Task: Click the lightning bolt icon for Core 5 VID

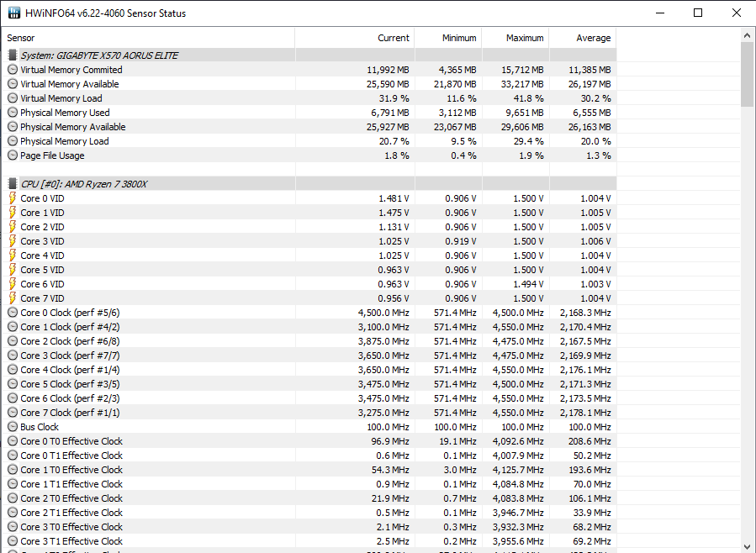Action: [13, 270]
